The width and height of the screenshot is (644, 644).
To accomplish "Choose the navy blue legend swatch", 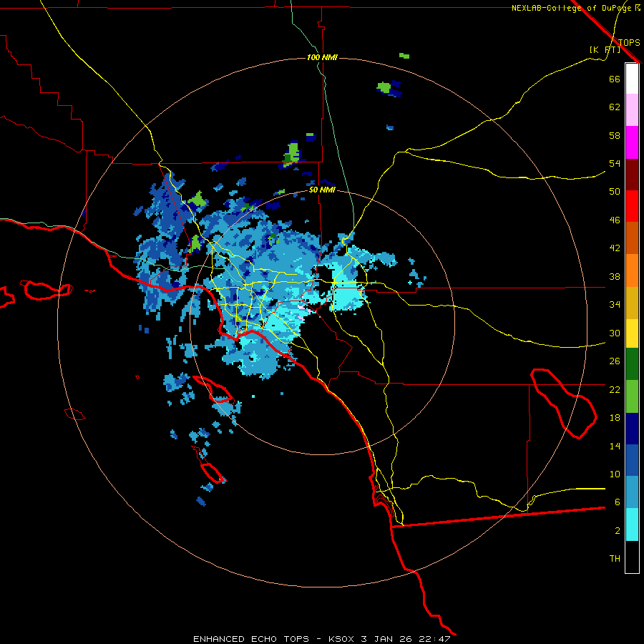I will pos(632,429).
